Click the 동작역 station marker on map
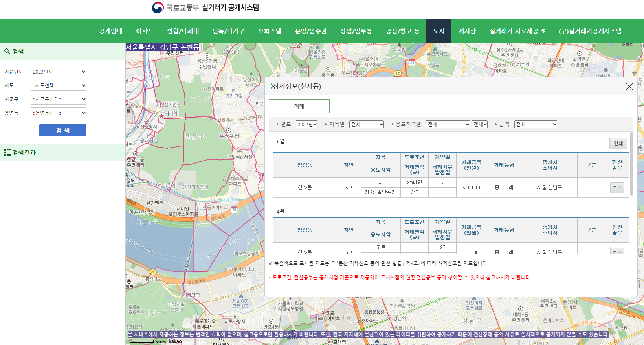 (183, 295)
